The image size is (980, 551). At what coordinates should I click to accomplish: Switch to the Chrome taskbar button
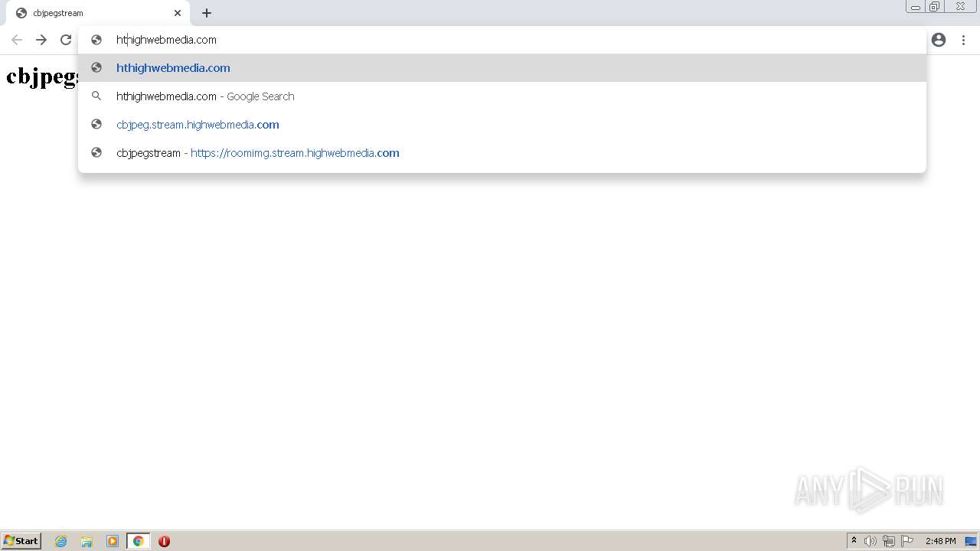(x=138, y=541)
